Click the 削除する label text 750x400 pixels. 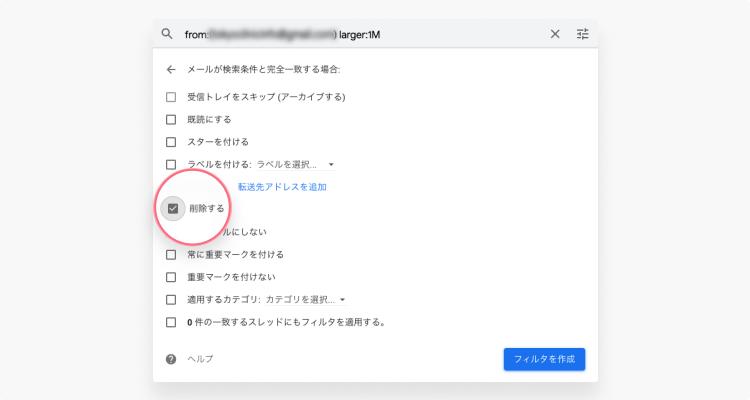pyautogui.click(x=207, y=209)
